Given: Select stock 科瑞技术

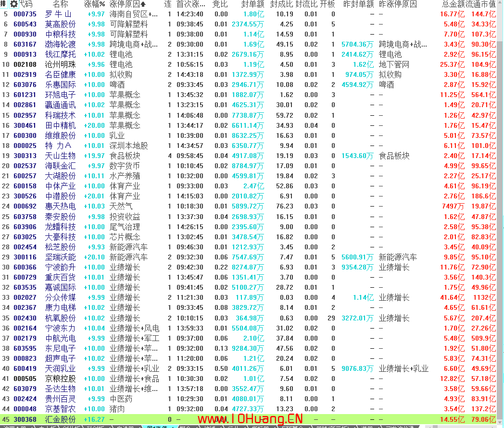Looking at the screenshot, I should click(61, 115).
